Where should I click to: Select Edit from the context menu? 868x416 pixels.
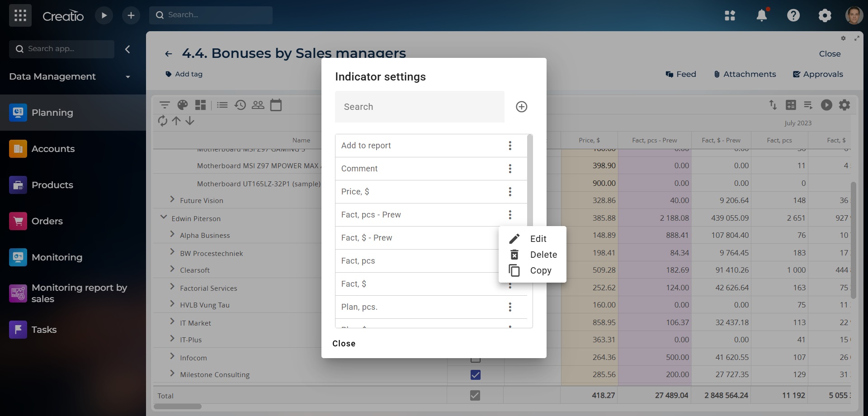[538, 239]
